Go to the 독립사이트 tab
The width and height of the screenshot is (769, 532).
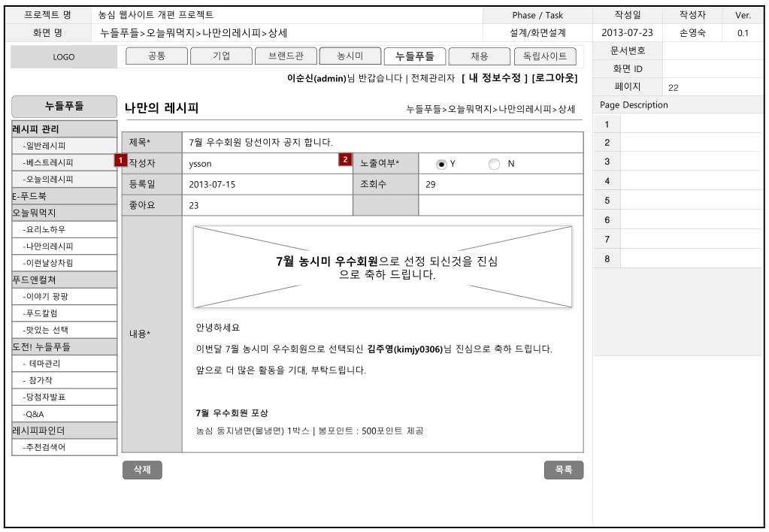pos(545,56)
